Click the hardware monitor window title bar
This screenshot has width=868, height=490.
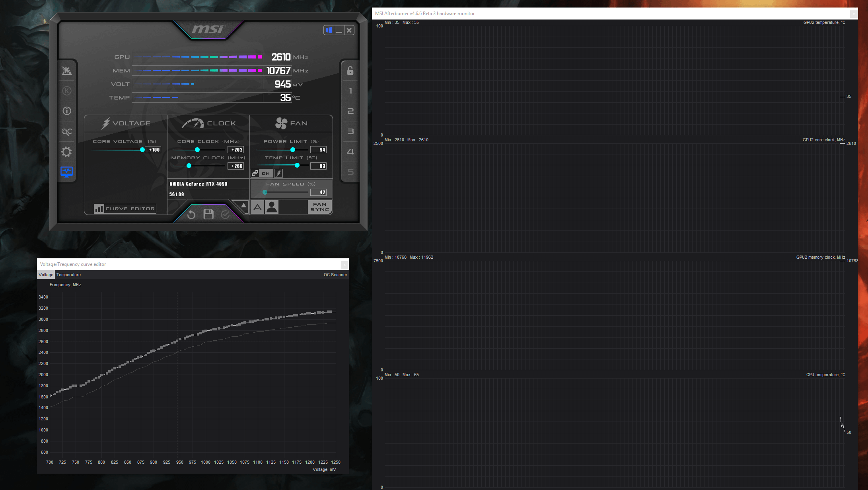[615, 14]
